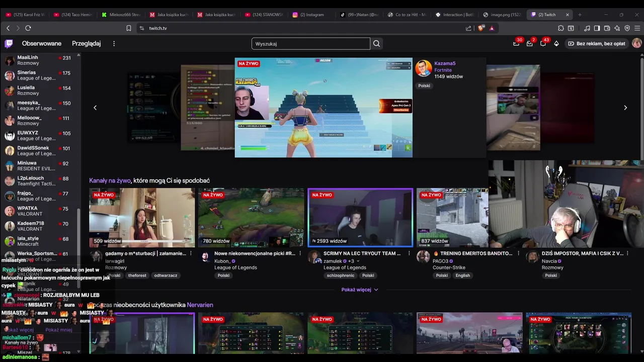Open Brave Shields lion icon
The image size is (644, 362).
pos(481,28)
